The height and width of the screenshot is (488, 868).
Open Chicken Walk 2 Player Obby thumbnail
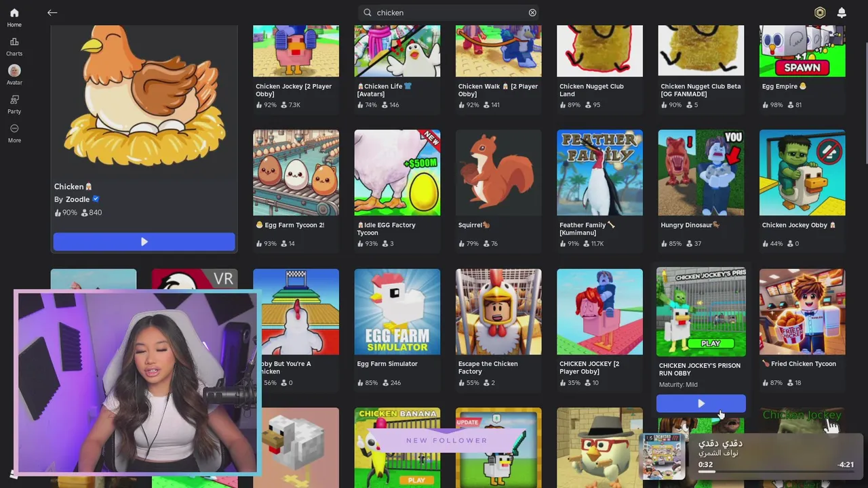[498, 51]
